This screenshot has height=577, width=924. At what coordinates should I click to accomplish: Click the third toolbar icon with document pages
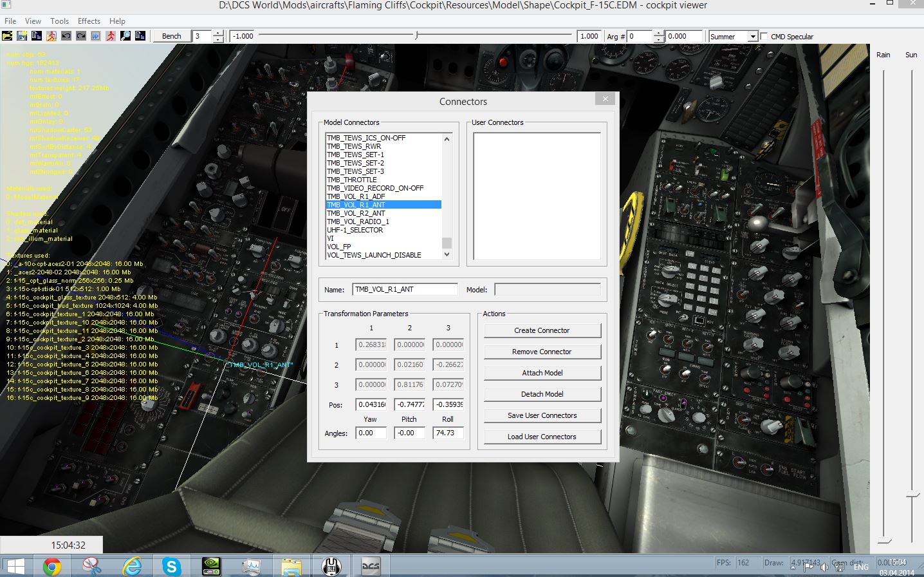37,36
